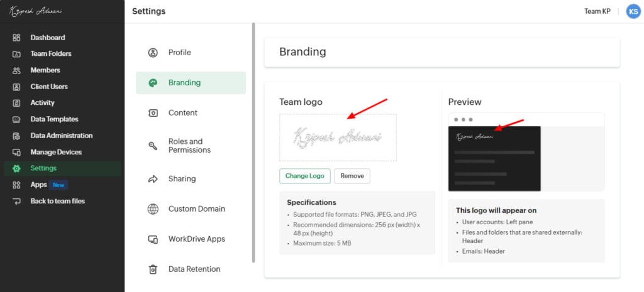This screenshot has width=644, height=292.
Task: Click the Remove logo button
Action: [352, 176]
